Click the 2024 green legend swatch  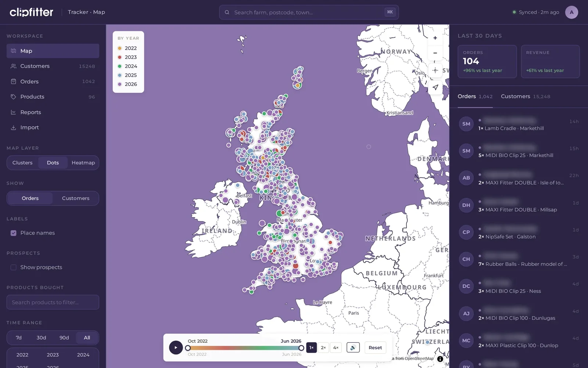pyautogui.click(x=119, y=66)
